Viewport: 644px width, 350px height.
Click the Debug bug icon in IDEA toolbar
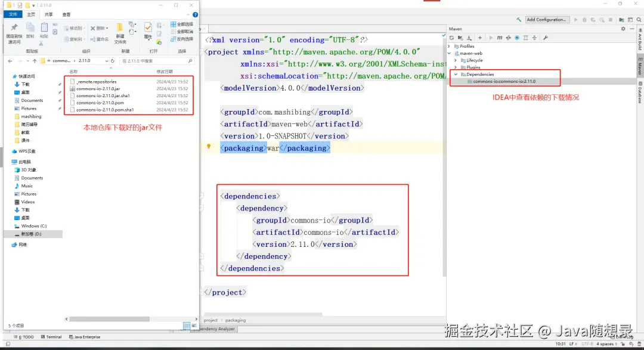584,20
